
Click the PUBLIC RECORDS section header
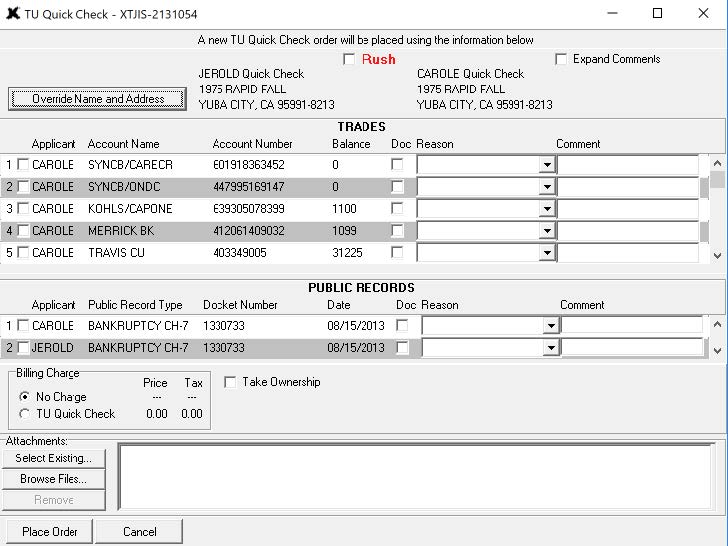click(x=362, y=287)
